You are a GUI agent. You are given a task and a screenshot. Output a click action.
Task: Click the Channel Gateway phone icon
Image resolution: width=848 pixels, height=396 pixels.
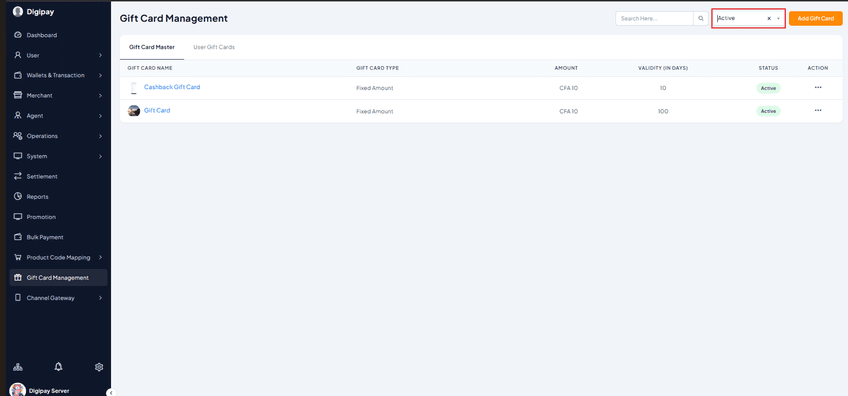point(18,298)
